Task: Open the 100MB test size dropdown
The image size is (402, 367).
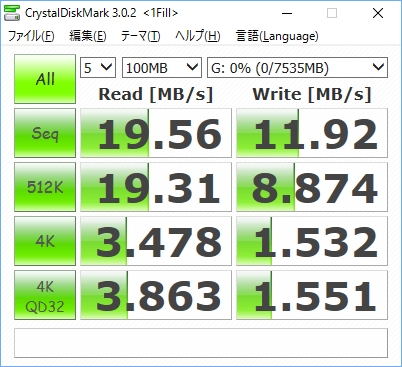Action: pyautogui.click(x=162, y=68)
